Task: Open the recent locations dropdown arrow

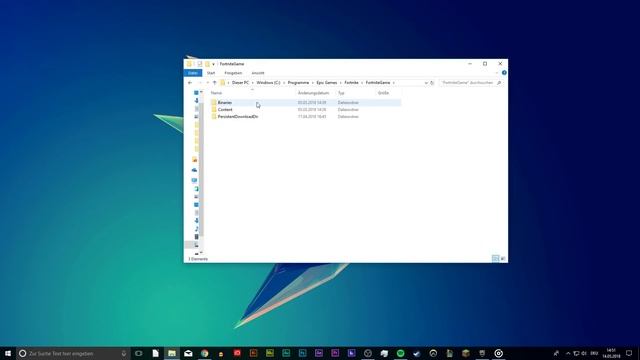Action: click(207, 83)
